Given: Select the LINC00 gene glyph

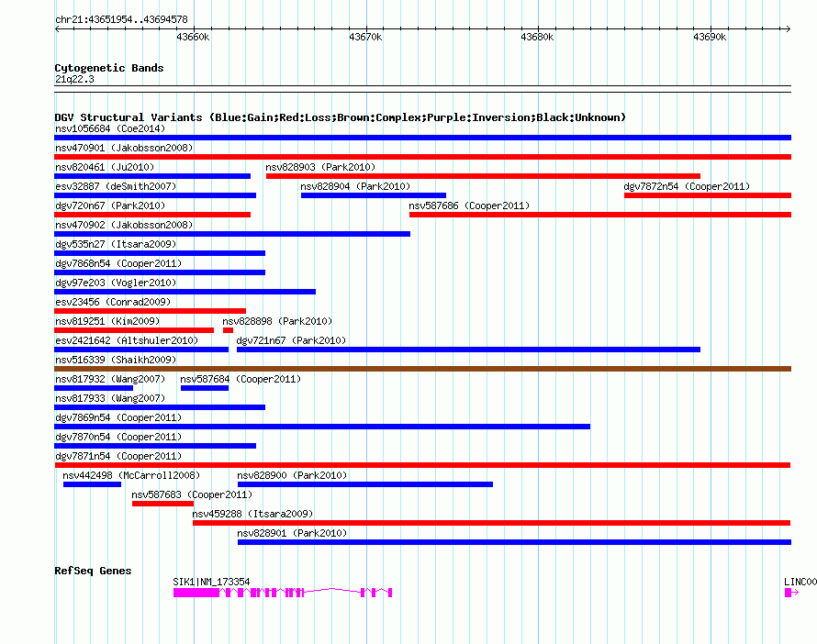Looking at the screenshot, I should [x=791, y=593].
